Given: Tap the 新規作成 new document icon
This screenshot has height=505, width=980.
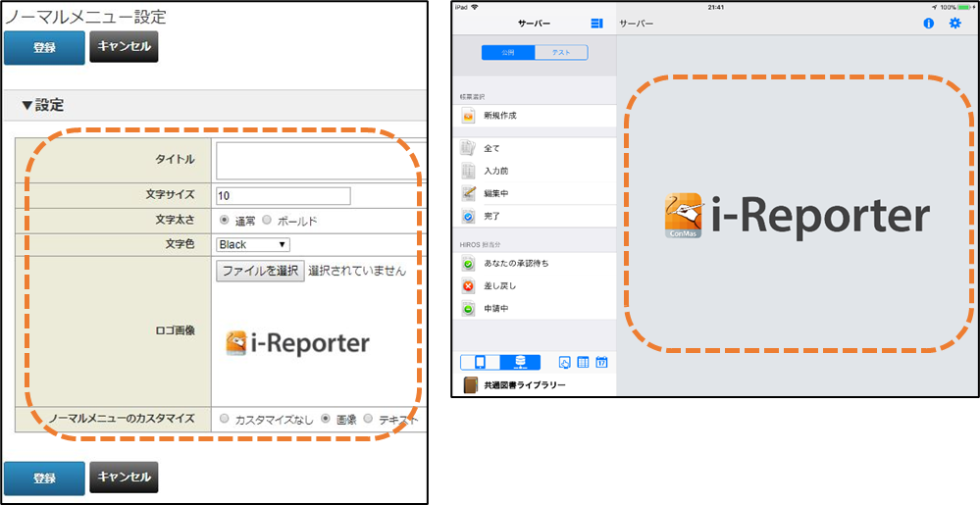Looking at the screenshot, I should (468, 116).
